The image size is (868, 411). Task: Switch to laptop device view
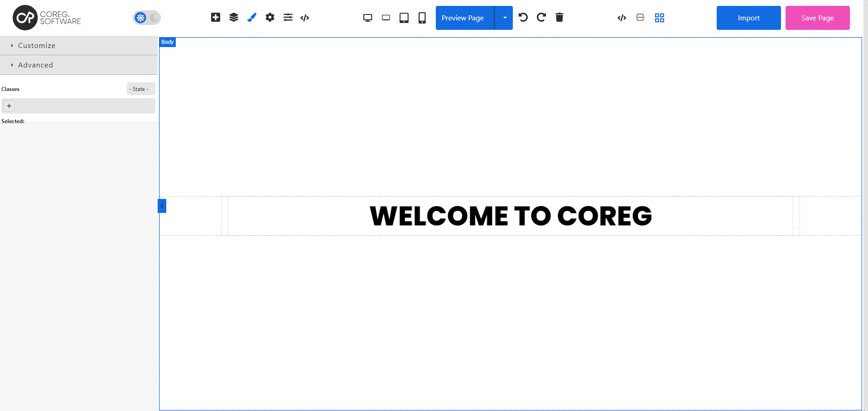coord(386,18)
